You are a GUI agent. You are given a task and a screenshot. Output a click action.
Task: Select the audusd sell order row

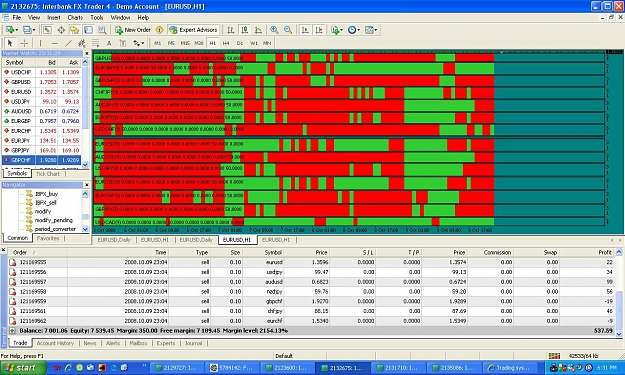(311, 282)
